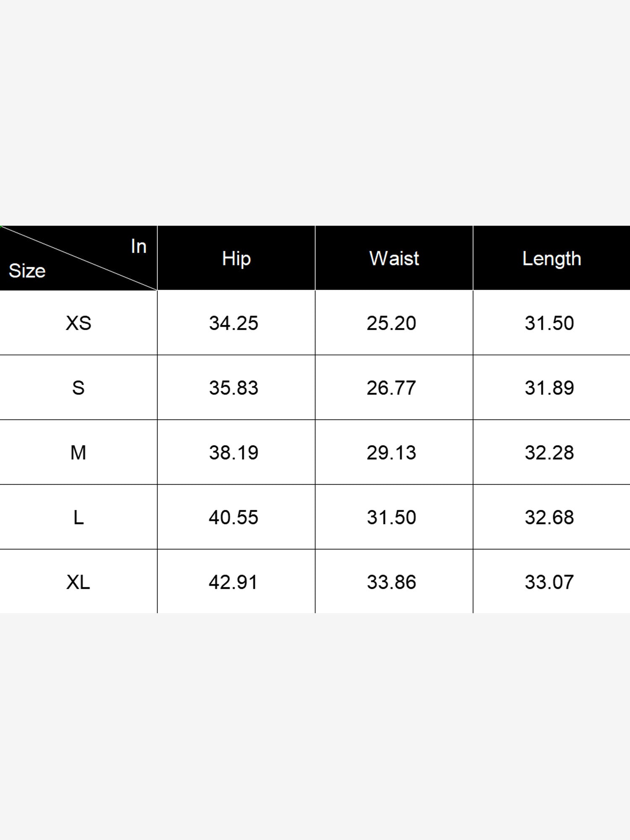Click the Length column header
The width and height of the screenshot is (630, 840).
tap(551, 258)
